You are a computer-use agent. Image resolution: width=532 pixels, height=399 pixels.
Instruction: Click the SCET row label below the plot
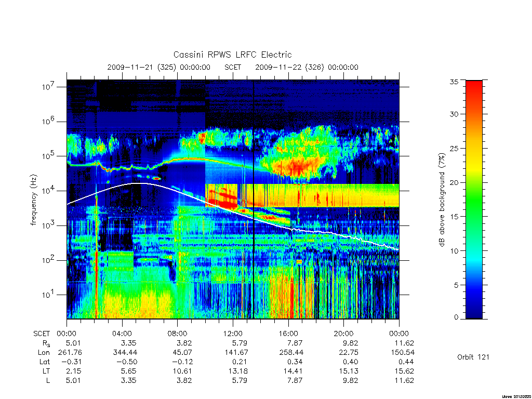pyautogui.click(x=42, y=334)
